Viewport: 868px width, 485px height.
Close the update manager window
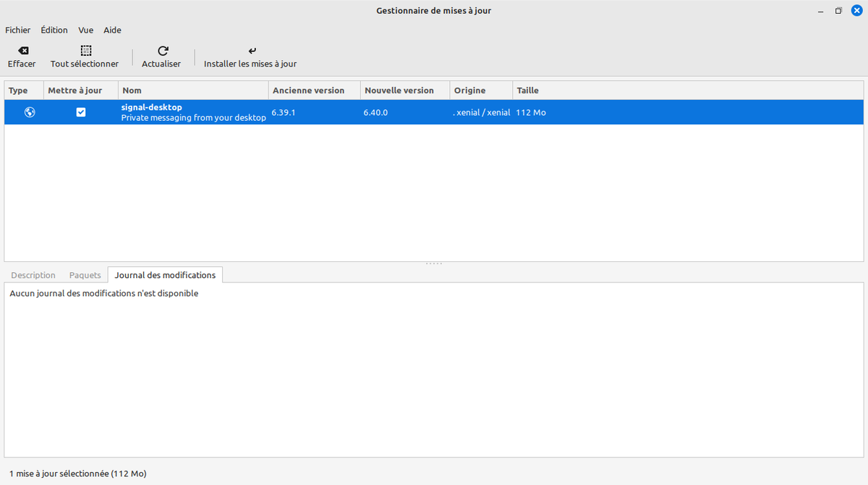coord(856,11)
